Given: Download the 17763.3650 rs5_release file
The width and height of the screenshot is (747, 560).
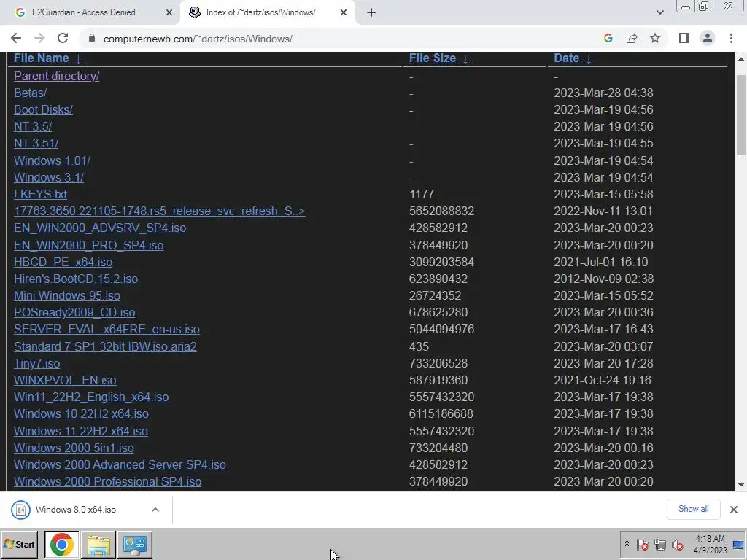Looking at the screenshot, I should tap(160, 211).
